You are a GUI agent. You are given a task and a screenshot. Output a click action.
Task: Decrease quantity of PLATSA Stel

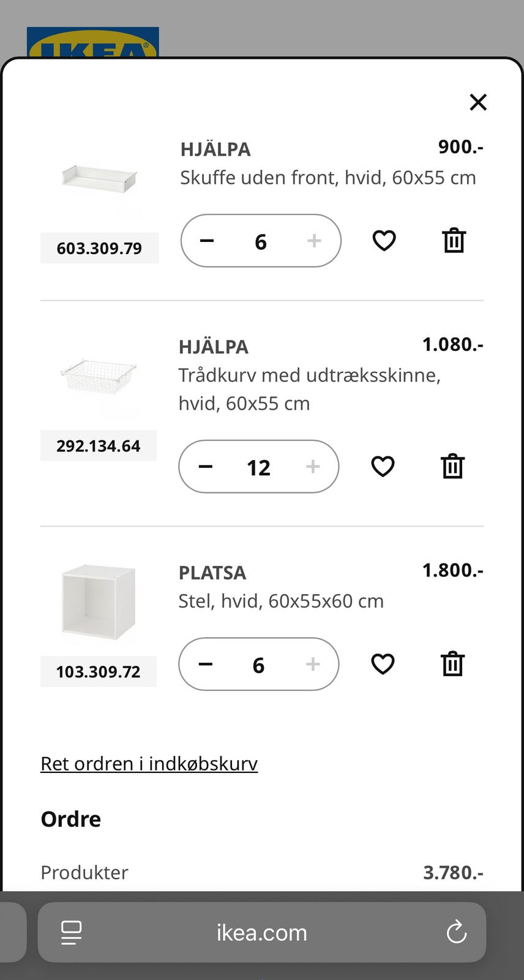click(206, 664)
